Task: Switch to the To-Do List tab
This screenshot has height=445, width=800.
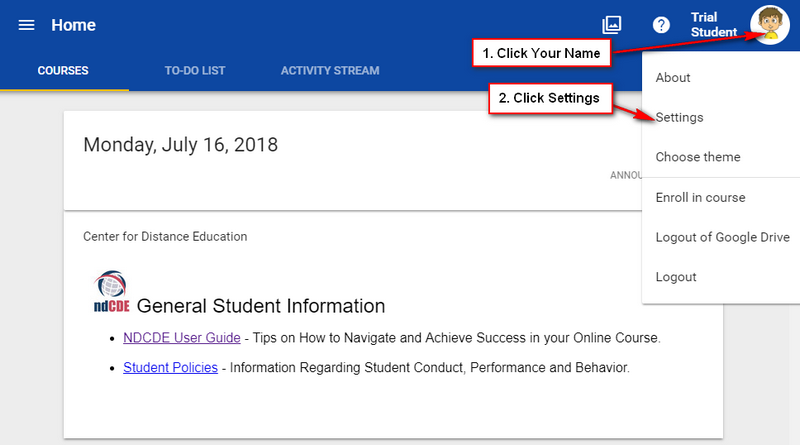Action: [x=195, y=71]
